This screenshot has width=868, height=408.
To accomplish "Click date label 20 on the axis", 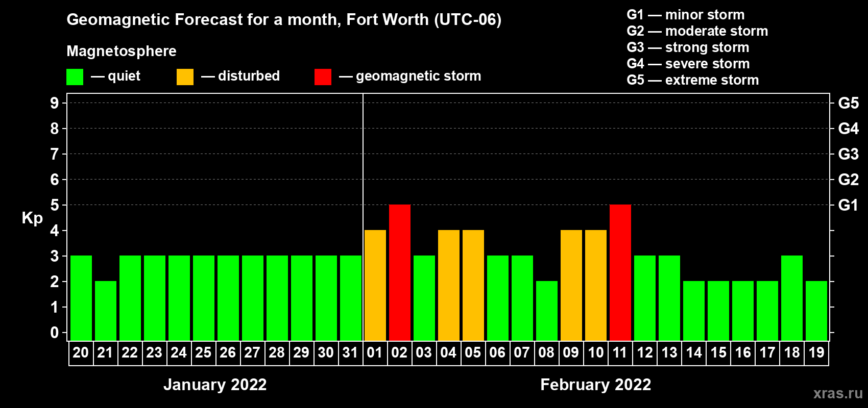I will 81,352.
